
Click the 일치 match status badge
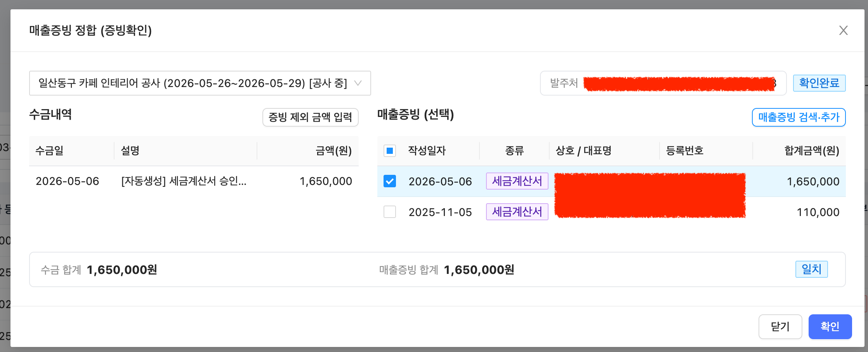point(811,269)
